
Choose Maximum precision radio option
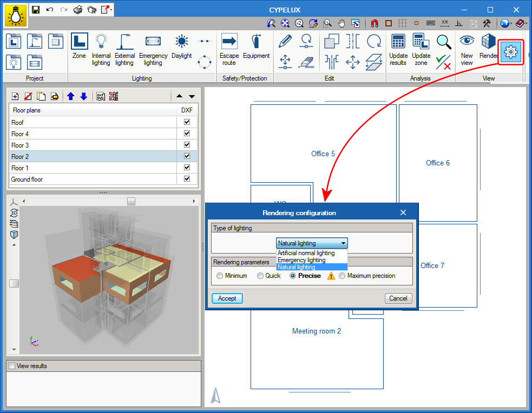tap(342, 276)
